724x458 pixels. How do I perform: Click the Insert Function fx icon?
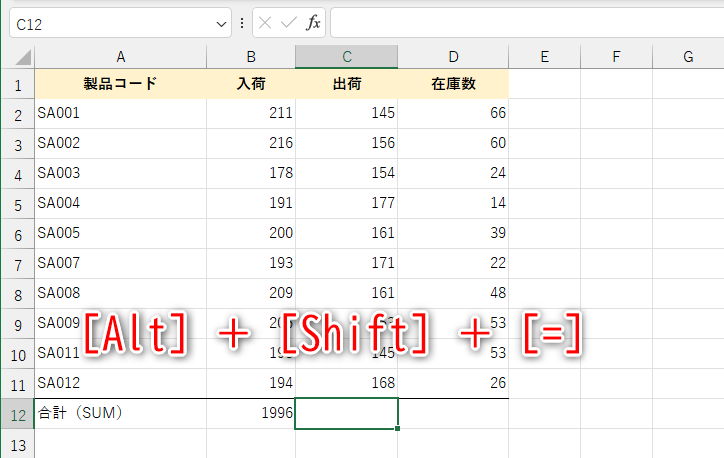(x=313, y=23)
